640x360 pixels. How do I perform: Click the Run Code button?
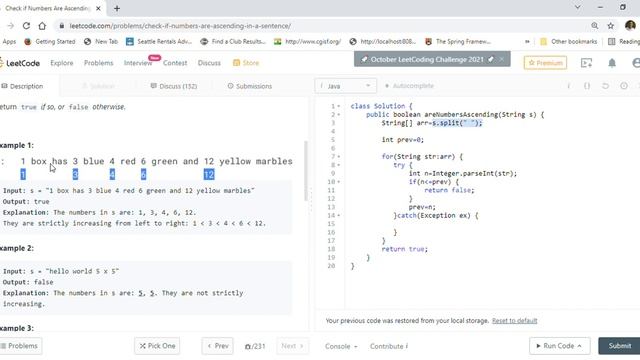[560, 346]
